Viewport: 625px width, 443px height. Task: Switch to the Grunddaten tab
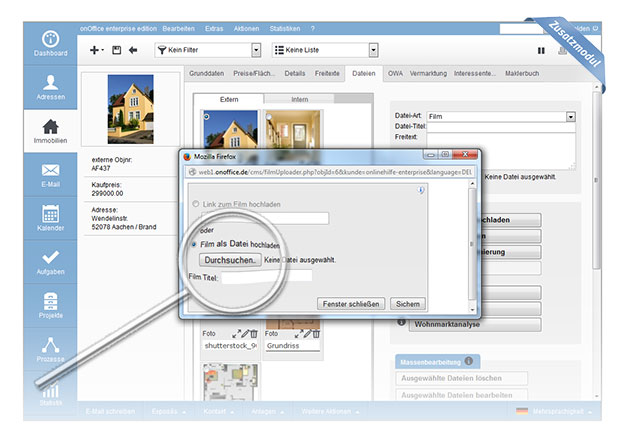tap(206, 73)
